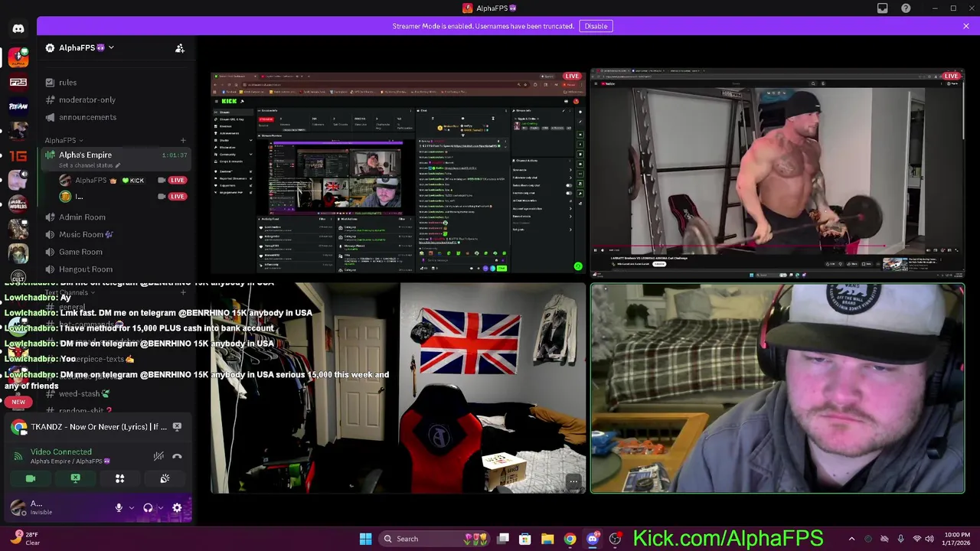Select the War Worlds server icon
The height and width of the screenshot is (551, 980).
coord(18,204)
